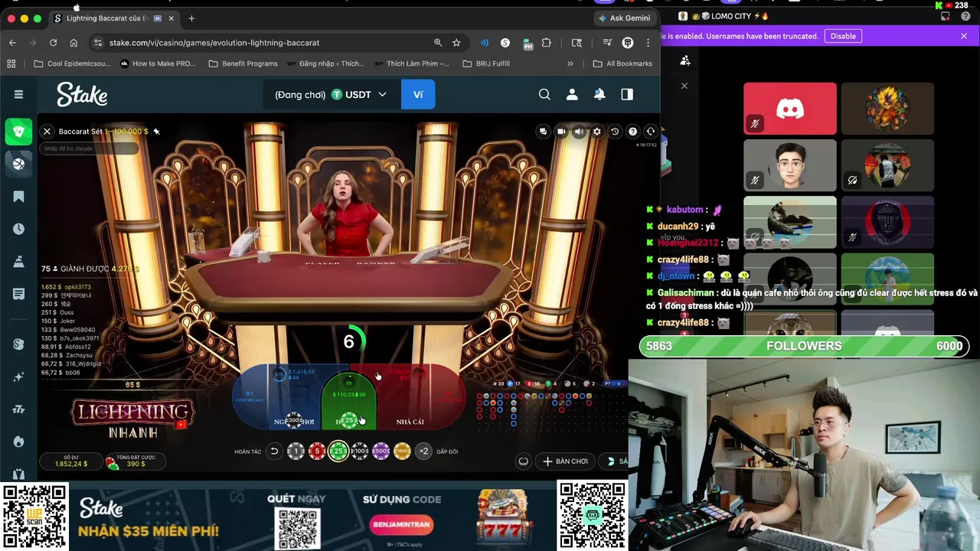
Task: Open Chrome extensions puzzle icon
Action: click(x=546, y=43)
